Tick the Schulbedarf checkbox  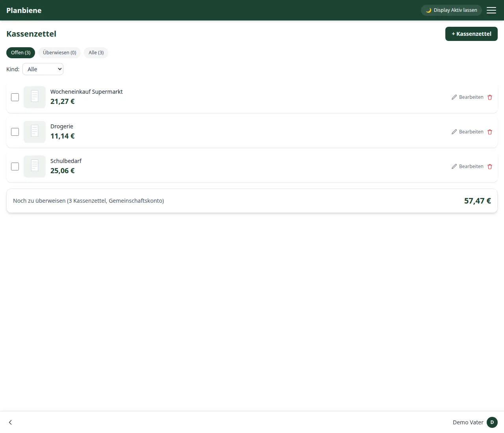pyautogui.click(x=15, y=167)
